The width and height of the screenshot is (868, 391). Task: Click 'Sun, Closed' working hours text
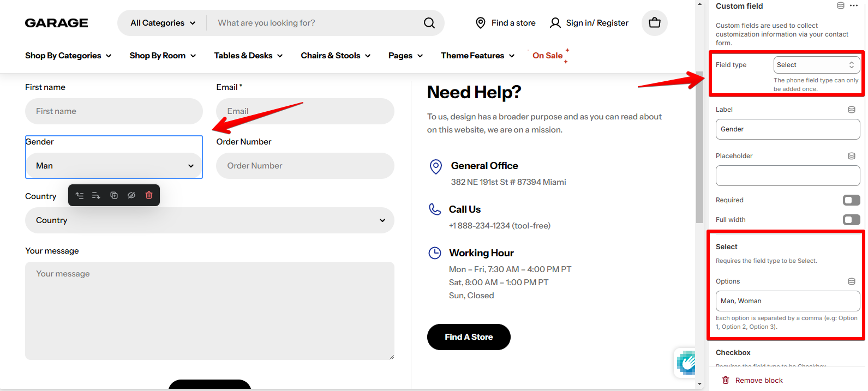471,296
